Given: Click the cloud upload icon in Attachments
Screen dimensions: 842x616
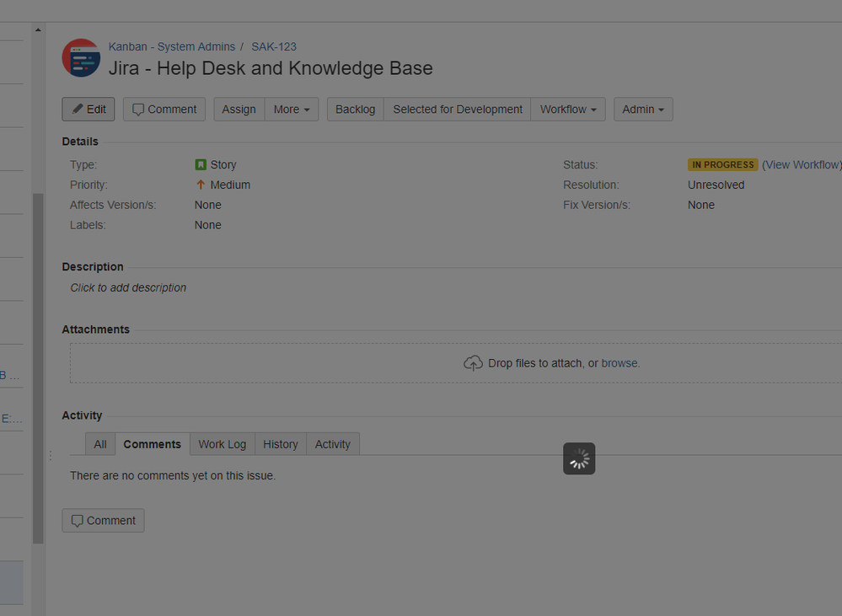Looking at the screenshot, I should (x=473, y=363).
